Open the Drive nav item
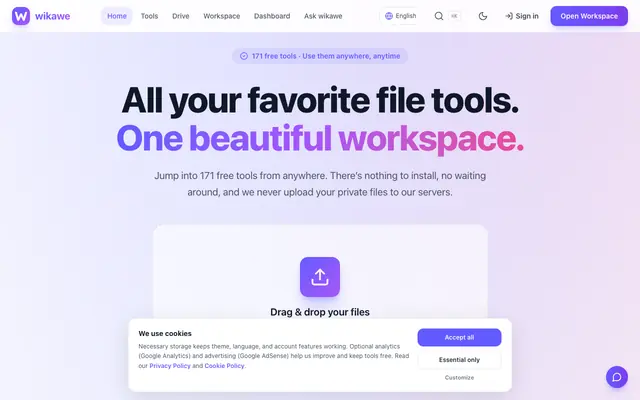The width and height of the screenshot is (640, 400). [x=180, y=16]
